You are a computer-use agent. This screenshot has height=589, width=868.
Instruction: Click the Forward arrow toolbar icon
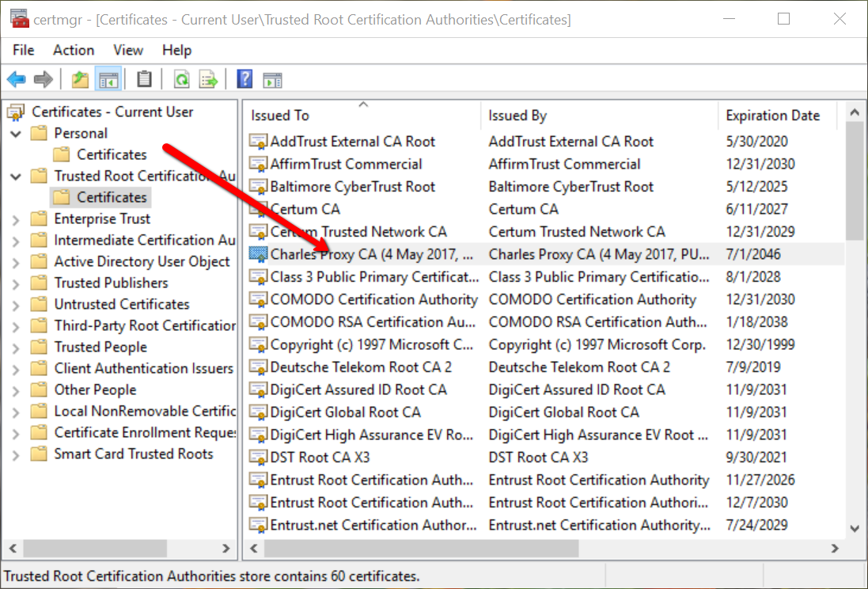(x=44, y=80)
